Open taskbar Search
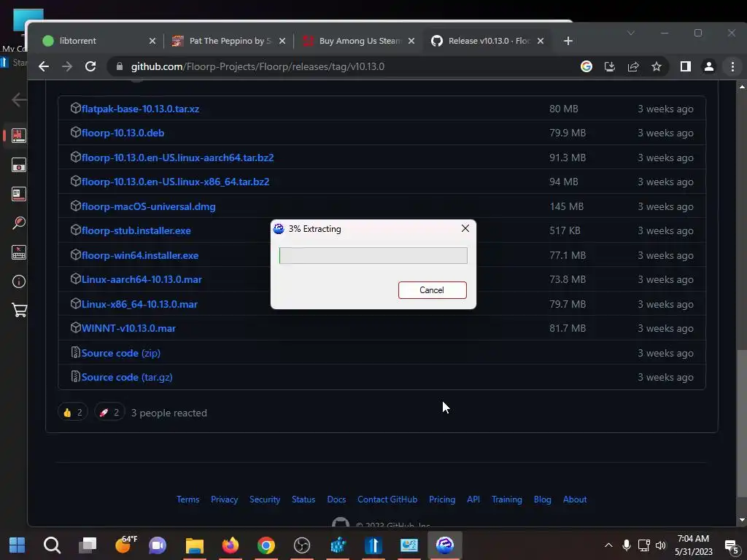Image resolution: width=747 pixels, height=560 pixels. point(52,545)
